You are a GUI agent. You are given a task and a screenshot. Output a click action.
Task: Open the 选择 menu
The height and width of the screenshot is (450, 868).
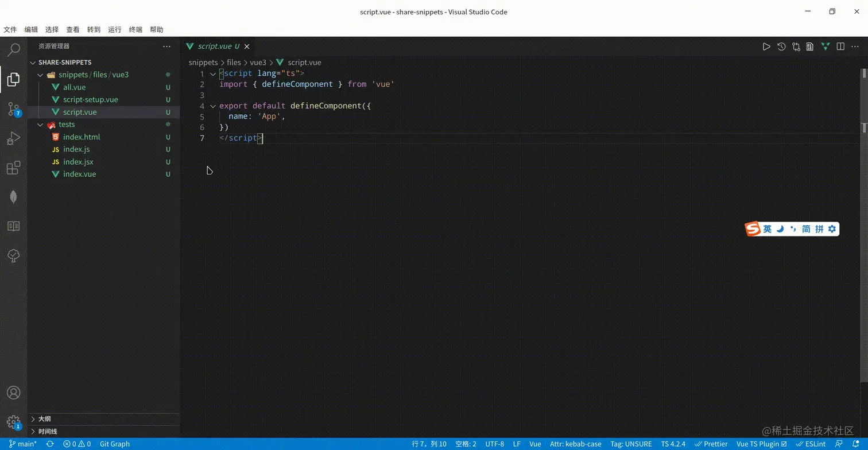click(52, 29)
